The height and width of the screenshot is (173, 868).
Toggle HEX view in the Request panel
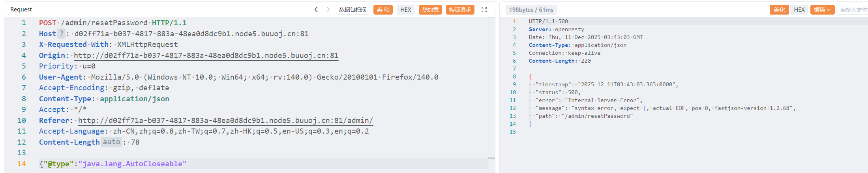tap(405, 9)
